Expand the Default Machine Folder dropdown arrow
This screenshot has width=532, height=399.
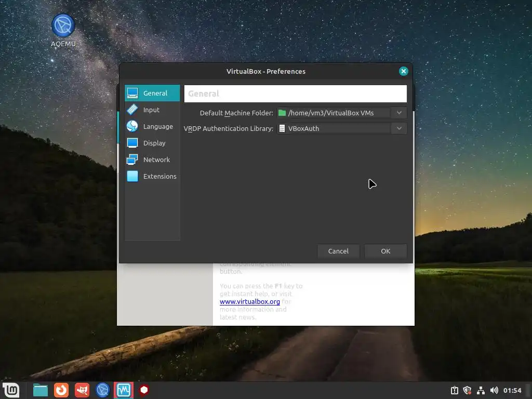[x=399, y=113]
